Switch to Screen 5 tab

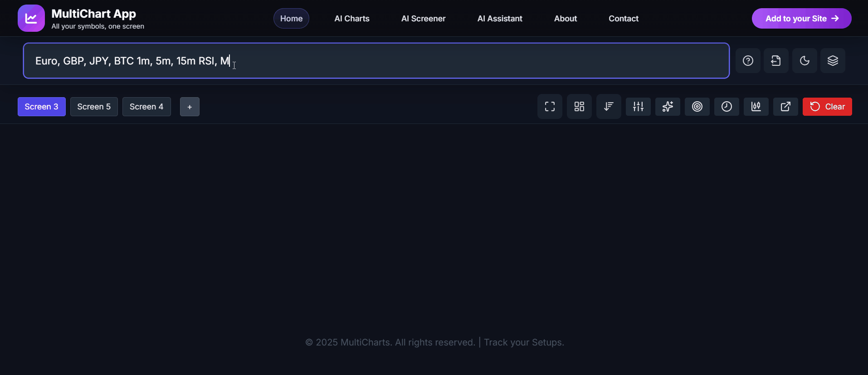click(x=94, y=107)
